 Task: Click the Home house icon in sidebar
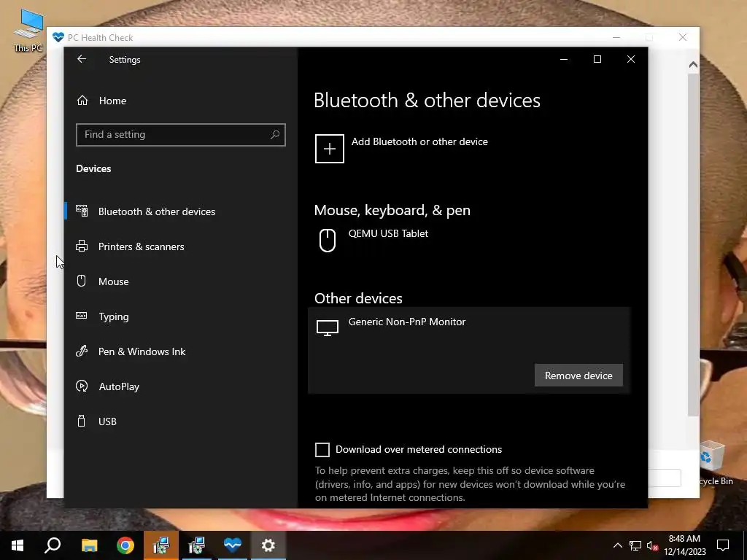point(82,101)
